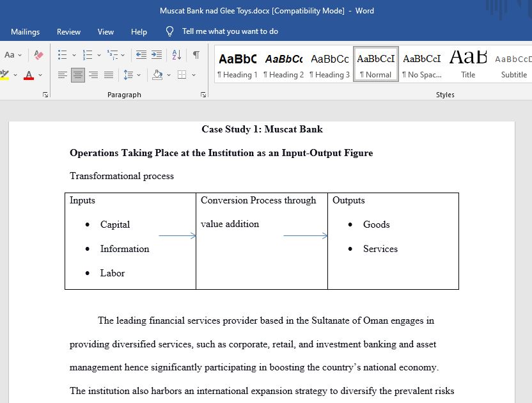Click the line starting 'management hence significantly'
Screen dimensions: 532x403
[254, 367]
